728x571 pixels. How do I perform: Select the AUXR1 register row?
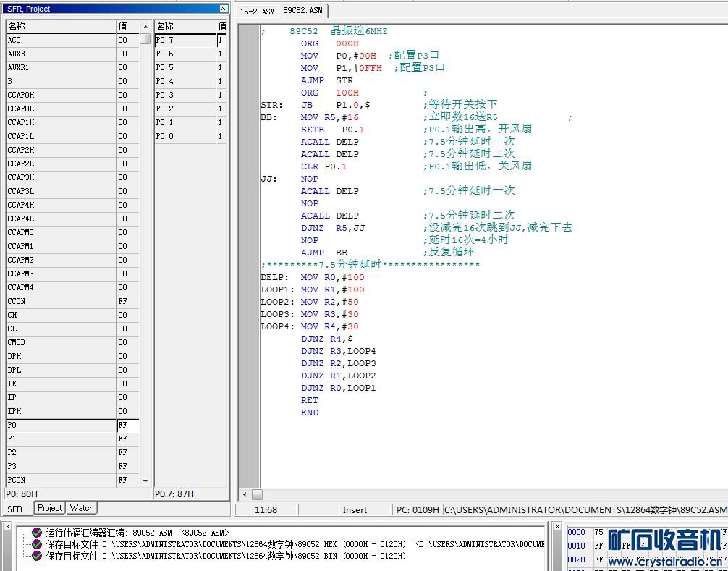tap(72, 68)
